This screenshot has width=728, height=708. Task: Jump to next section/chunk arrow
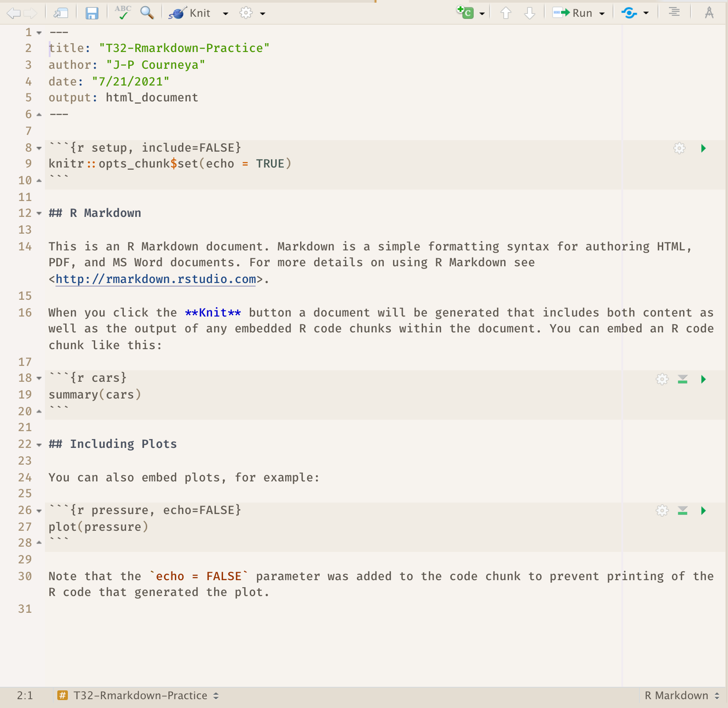click(529, 13)
